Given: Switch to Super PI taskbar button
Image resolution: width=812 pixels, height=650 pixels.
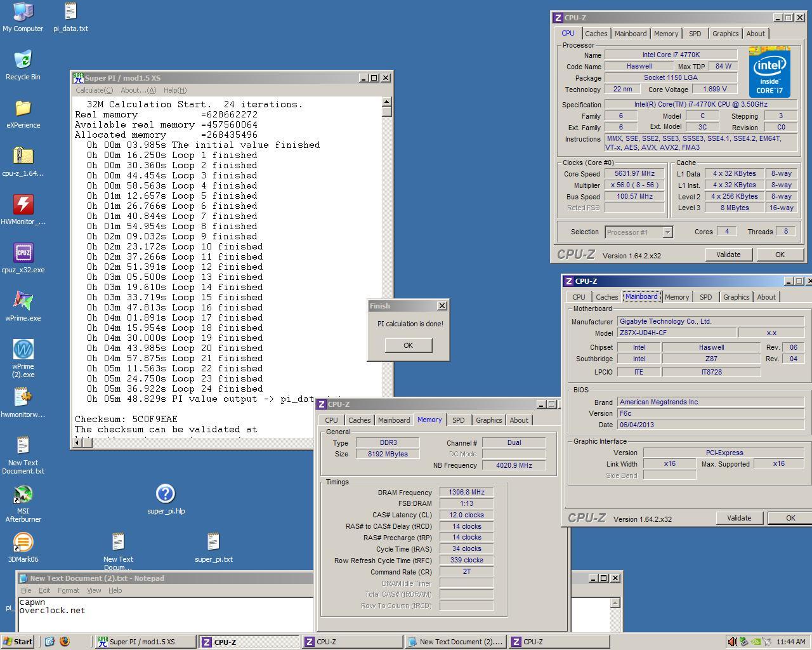Looking at the screenshot, I should pyautogui.click(x=145, y=642).
